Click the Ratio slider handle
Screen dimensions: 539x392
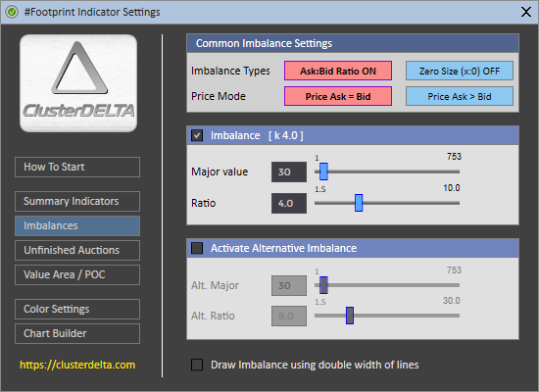tap(359, 203)
